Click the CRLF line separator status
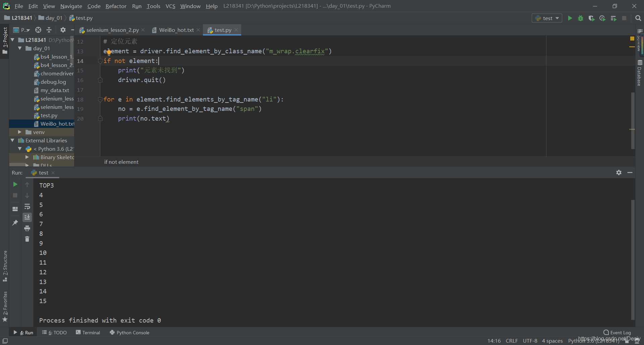The height and width of the screenshot is (345, 644). (512, 341)
